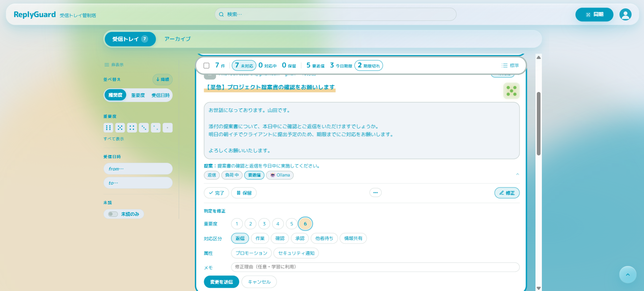Select 返信 as 対応区分
644x291 pixels.
pyautogui.click(x=240, y=238)
